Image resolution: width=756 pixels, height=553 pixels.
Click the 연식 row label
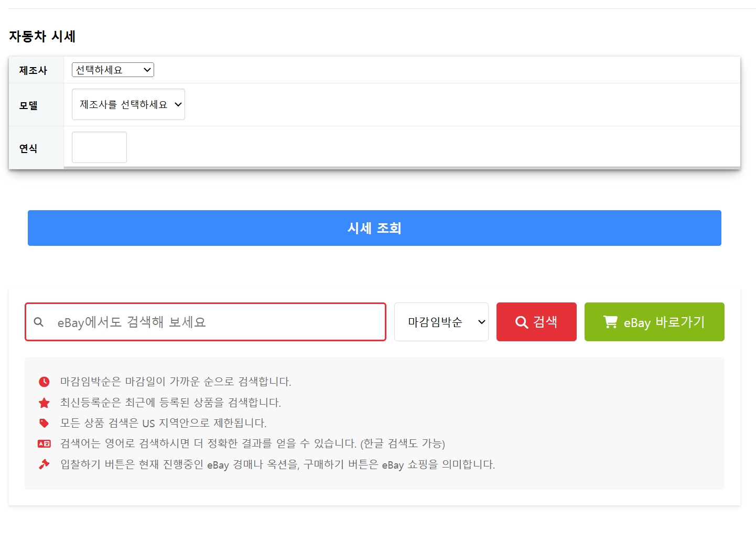[28, 148]
